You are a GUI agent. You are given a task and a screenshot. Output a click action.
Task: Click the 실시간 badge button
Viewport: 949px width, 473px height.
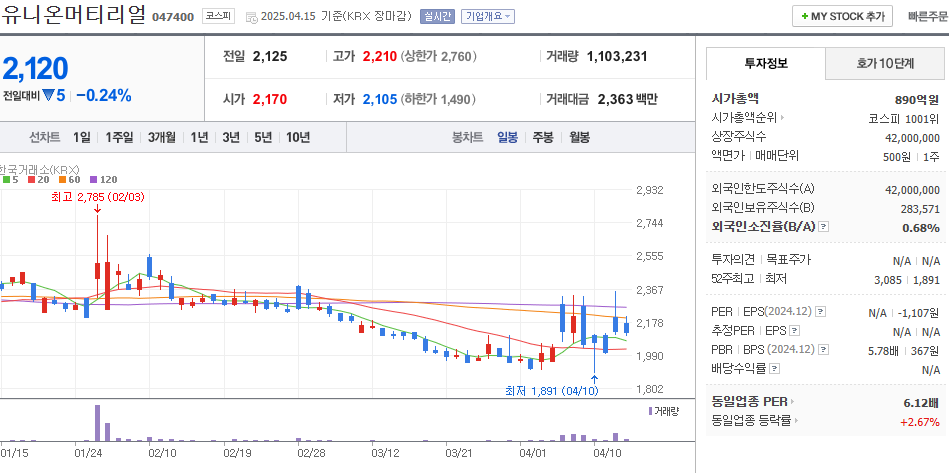[x=438, y=16]
